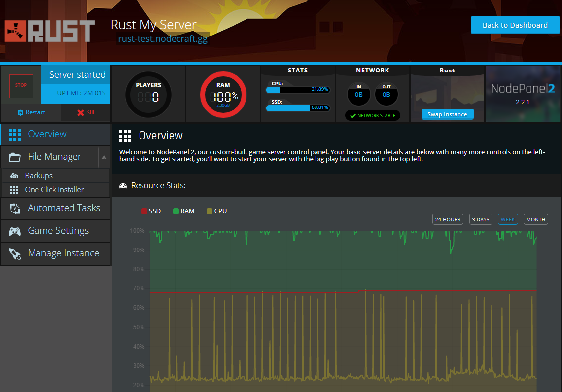This screenshot has width=562, height=392.
Task: Click the Backups icon in sidebar
Action: tap(15, 176)
